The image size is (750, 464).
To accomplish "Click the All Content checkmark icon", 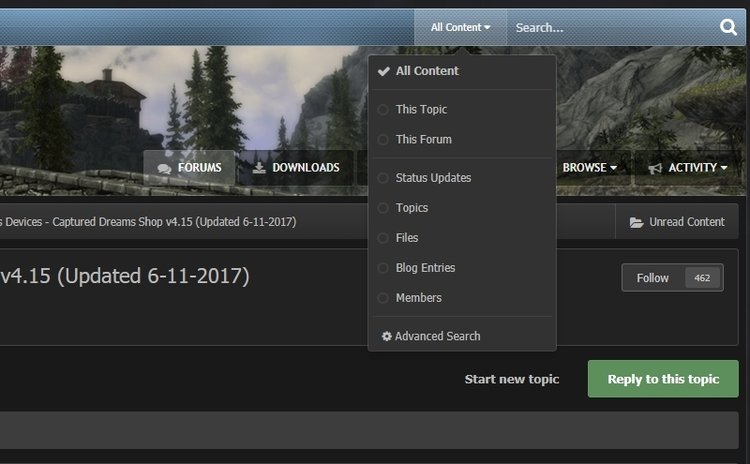I will click(384, 71).
